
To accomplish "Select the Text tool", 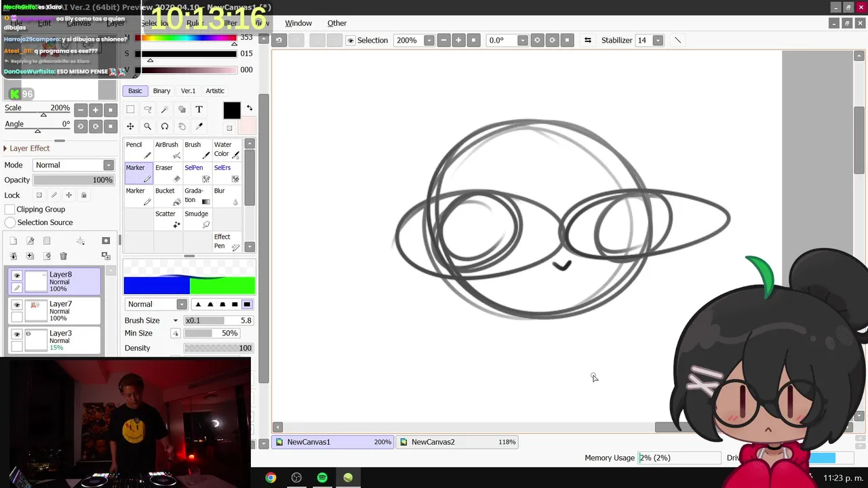I will [199, 109].
